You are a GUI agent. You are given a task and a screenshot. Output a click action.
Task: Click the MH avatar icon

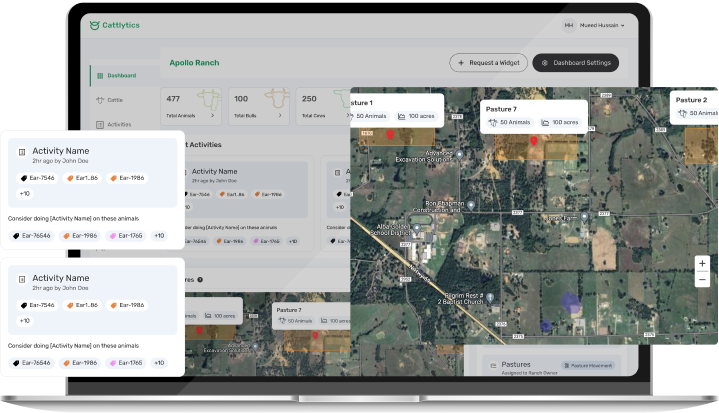coord(569,25)
